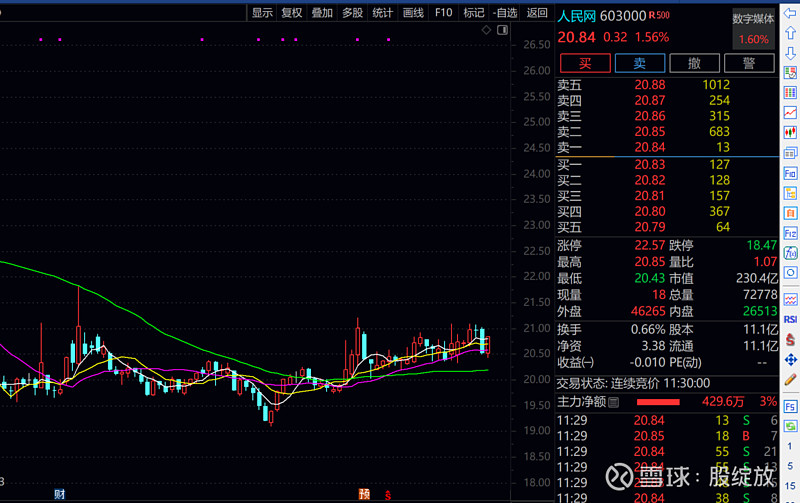800x503 pixels.
Task: Click the F12 trading sidebar icon
Action: [790, 234]
